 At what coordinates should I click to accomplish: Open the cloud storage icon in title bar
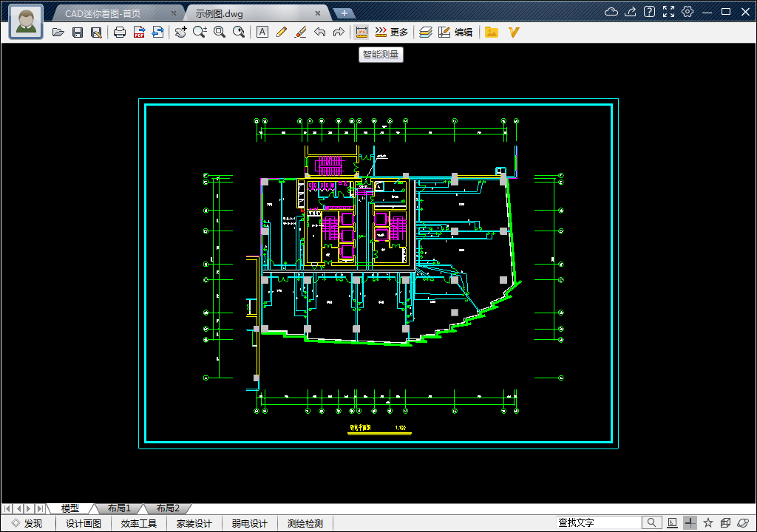[611, 12]
